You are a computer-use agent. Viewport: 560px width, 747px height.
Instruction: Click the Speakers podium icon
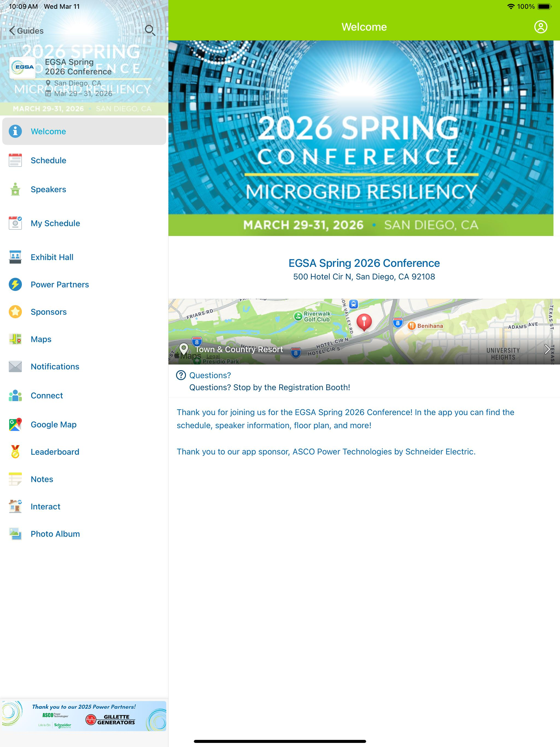[x=15, y=189]
